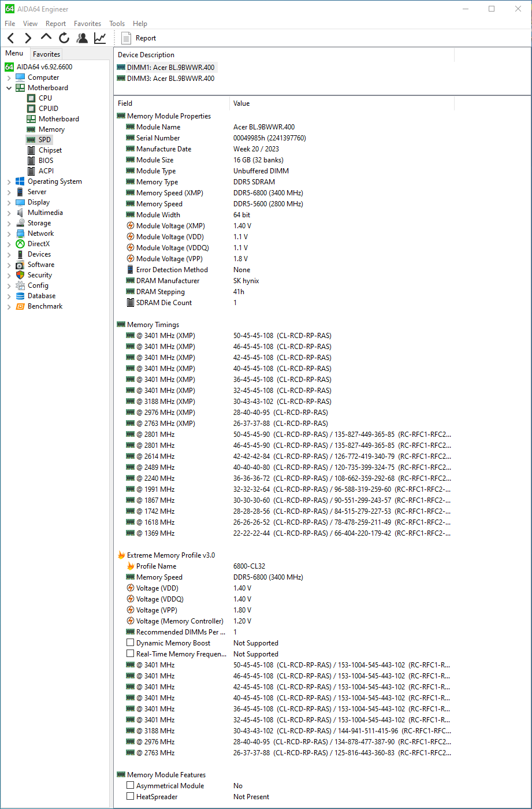Click the Devices icon in the tree
This screenshot has height=809, width=532.
pyautogui.click(x=20, y=254)
